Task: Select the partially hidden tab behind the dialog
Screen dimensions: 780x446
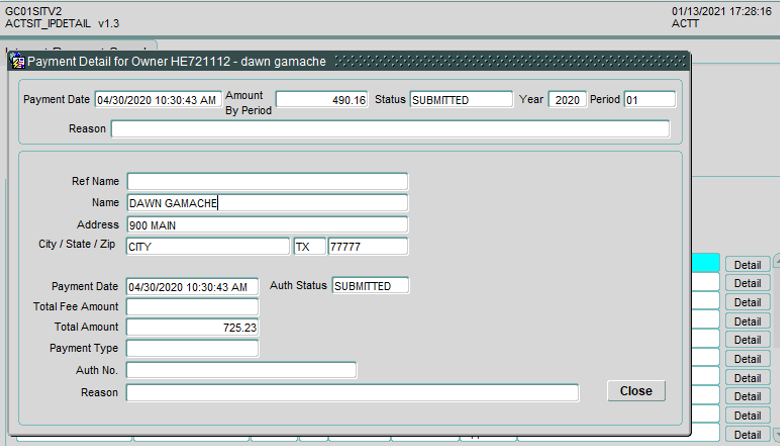Action: [80, 47]
